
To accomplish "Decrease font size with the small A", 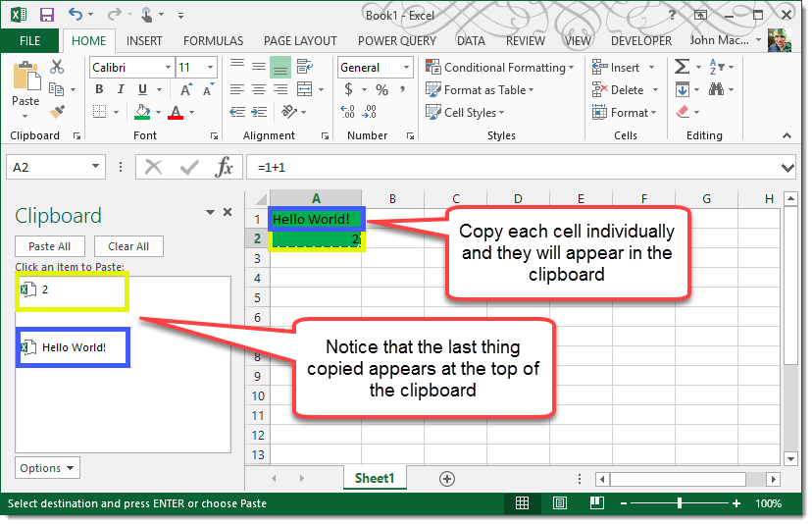I will tap(208, 89).
